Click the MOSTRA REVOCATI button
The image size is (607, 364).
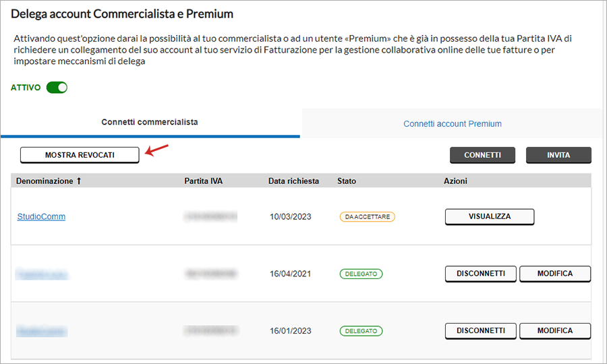[80, 155]
